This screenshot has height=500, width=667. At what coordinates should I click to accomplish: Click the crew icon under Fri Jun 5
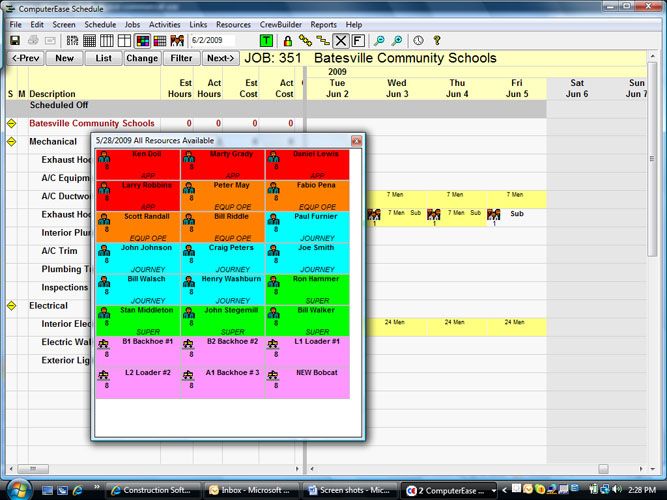[x=493, y=214]
